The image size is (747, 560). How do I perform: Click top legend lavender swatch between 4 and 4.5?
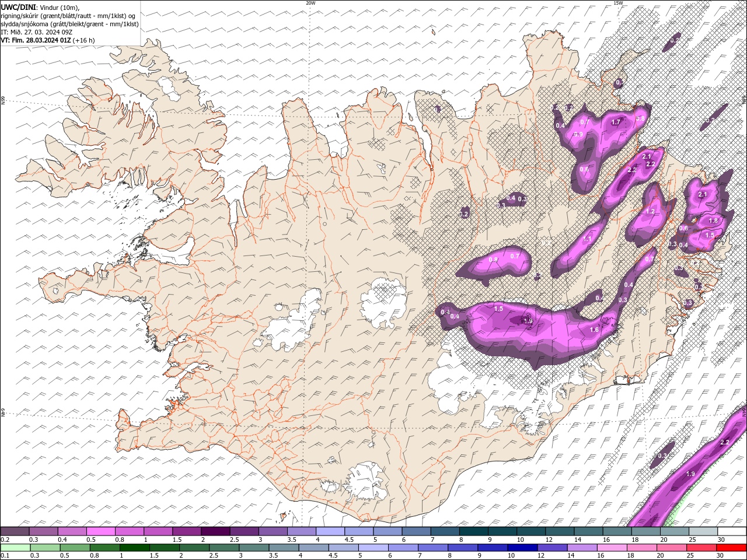pyautogui.click(x=330, y=531)
